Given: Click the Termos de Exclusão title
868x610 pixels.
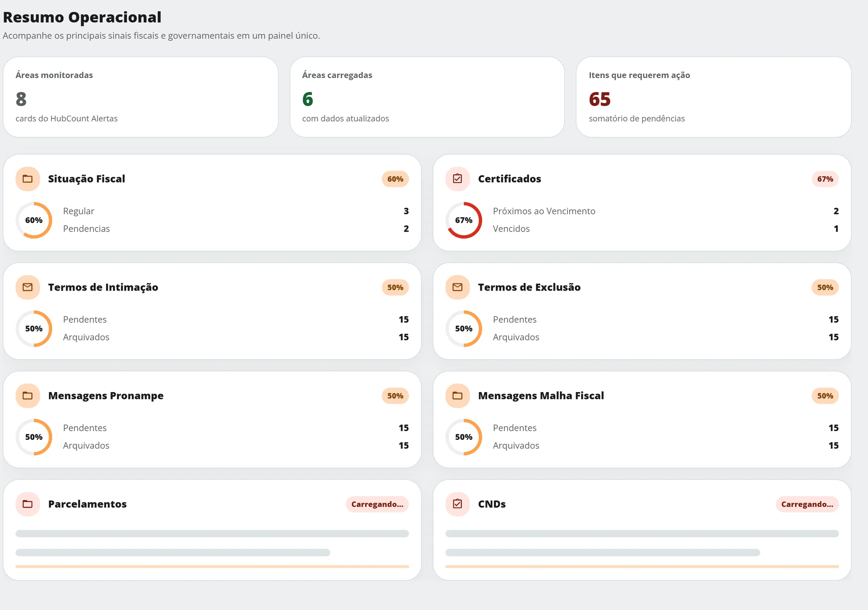Looking at the screenshot, I should 529,287.
